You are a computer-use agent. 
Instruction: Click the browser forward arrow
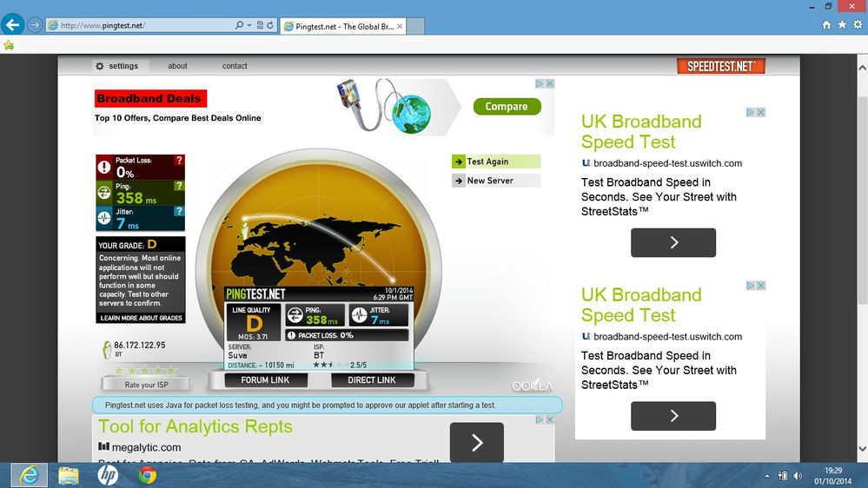[35, 25]
